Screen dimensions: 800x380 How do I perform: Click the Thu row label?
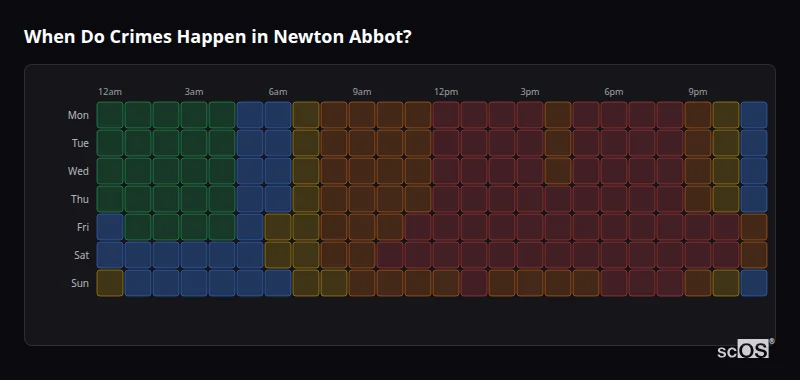[x=80, y=199]
